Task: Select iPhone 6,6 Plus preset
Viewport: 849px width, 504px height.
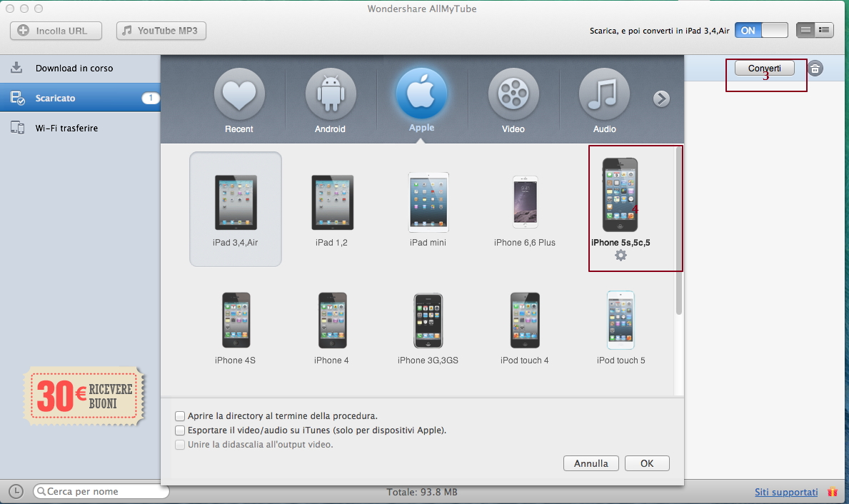Action: [x=525, y=210]
